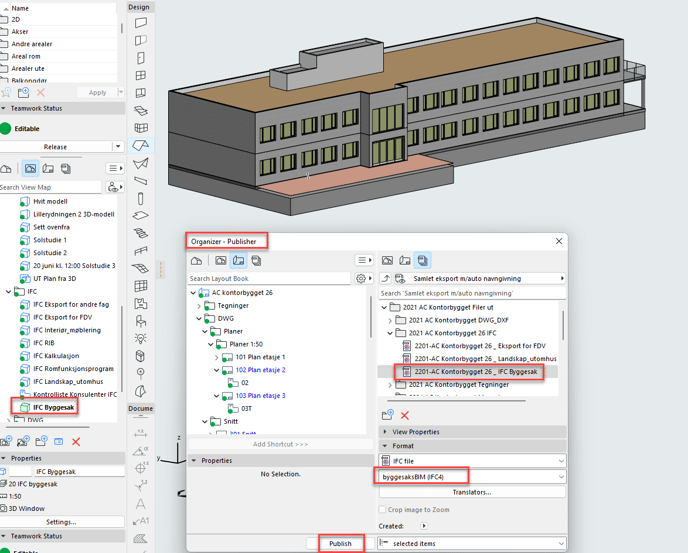The image size is (688, 553).
Task: Click the Docume toolbox header
Action: pyautogui.click(x=140, y=409)
